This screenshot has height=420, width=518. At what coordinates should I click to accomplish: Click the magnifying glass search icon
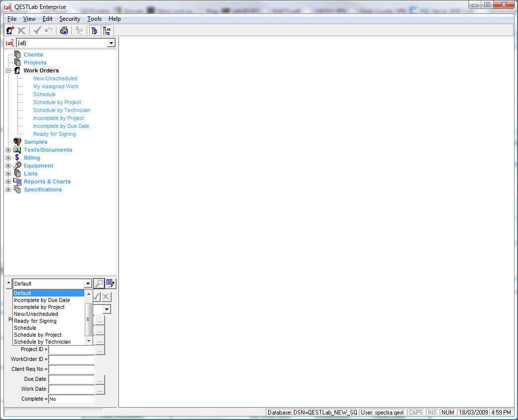pos(99,284)
